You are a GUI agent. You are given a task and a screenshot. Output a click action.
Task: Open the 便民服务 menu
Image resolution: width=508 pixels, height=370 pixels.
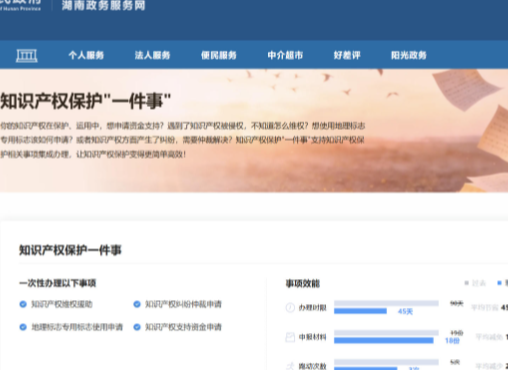click(219, 55)
